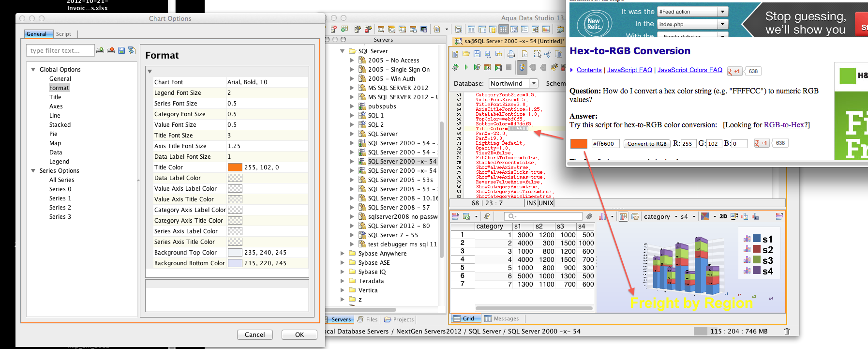
Task: Collapse the SQL Server folder in Servers
Action: coord(343,51)
